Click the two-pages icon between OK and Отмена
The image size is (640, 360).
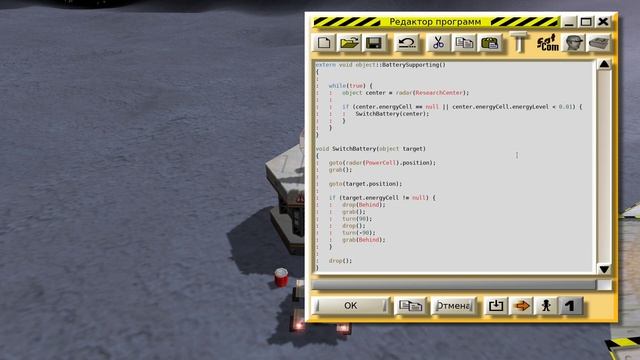pyautogui.click(x=410, y=306)
